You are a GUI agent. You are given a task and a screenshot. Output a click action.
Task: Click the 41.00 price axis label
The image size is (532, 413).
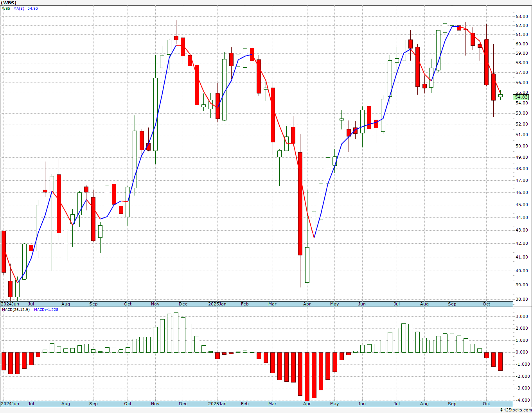pyautogui.click(x=521, y=257)
